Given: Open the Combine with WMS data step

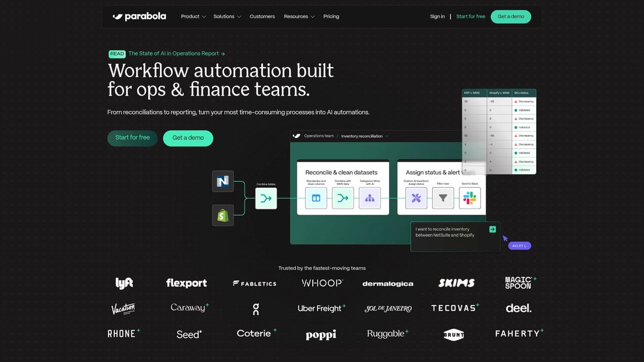Looking at the screenshot, I should (x=343, y=198).
